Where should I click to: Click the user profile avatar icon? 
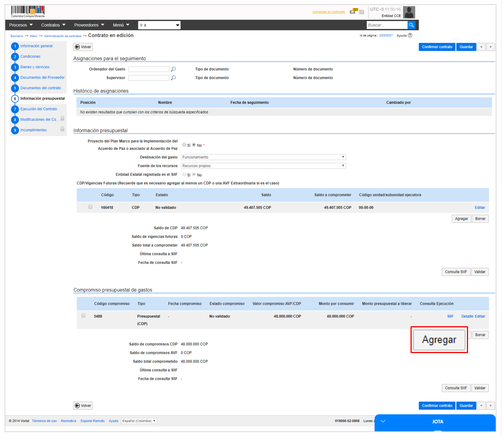pos(409,12)
